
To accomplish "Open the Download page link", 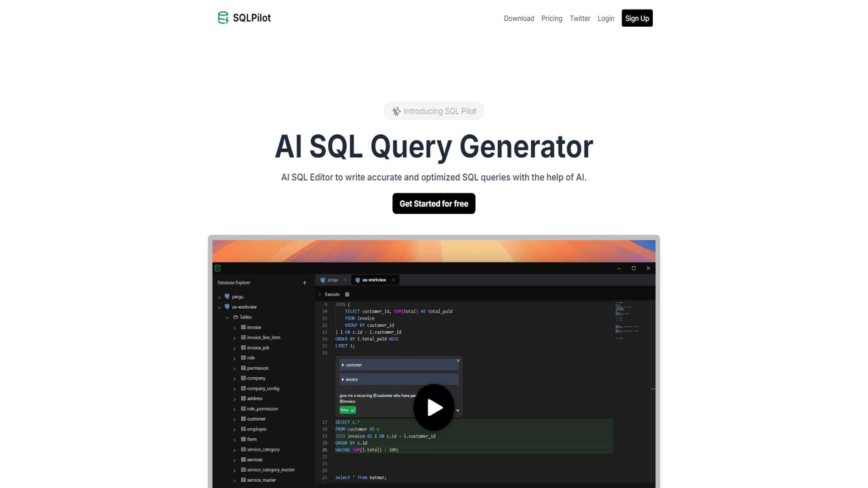I will (519, 19).
